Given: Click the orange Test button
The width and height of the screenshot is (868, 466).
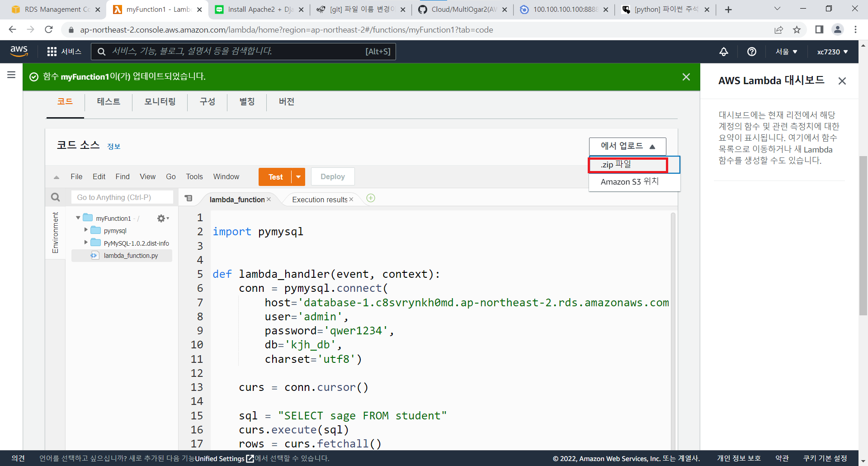Looking at the screenshot, I should [x=275, y=177].
